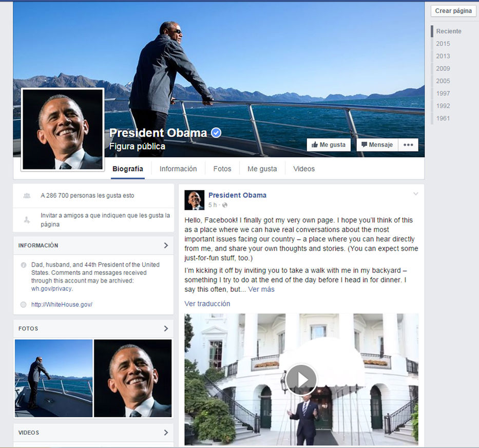This screenshot has width=479, height=448.
Task: Expand the Fotos section chevron
Action: pyautogui.click(x=166, y=328)
